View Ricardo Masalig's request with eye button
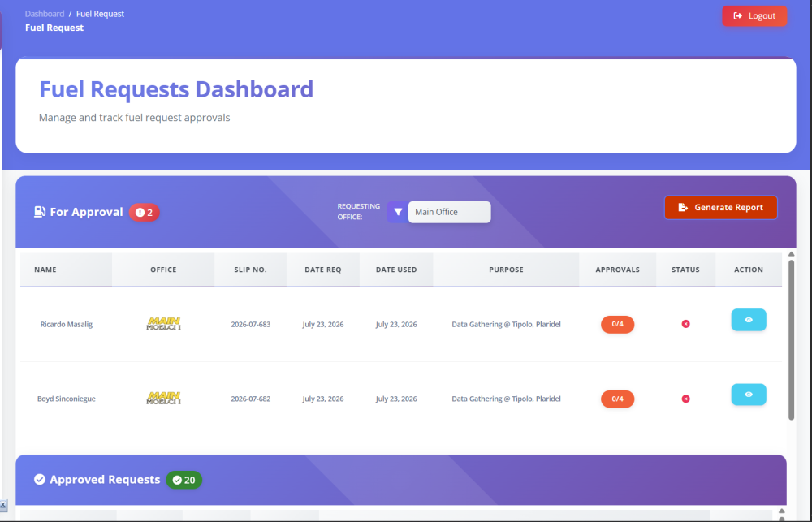The width and height of the screenshot is (812, 522). 749,320
